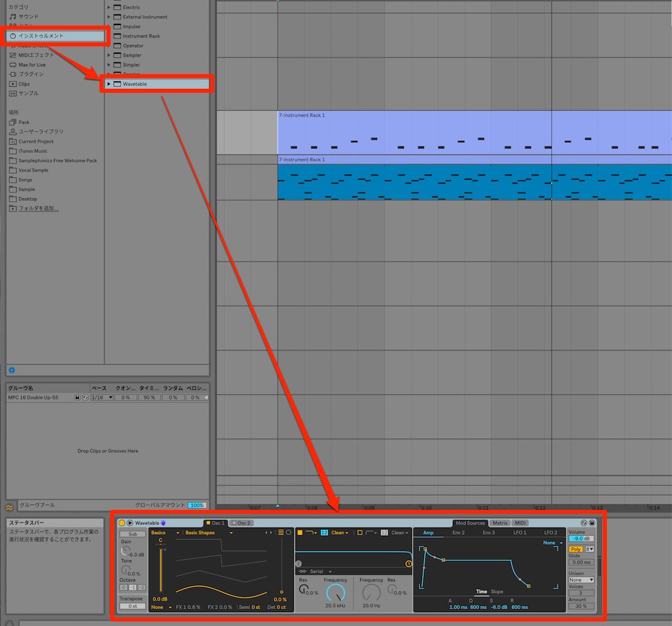Open Samplephonics Free Welcome Pack folder
The width and height of the screenshot is (672, 626).
click(53, 161)
